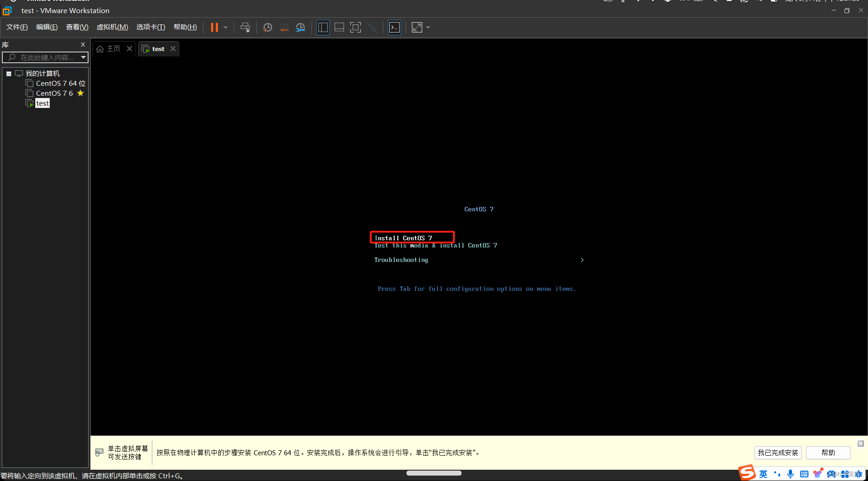The height and width of the screenshot is (481, 868).
Task: Close the 库 library panel
Action: point(83,44)
